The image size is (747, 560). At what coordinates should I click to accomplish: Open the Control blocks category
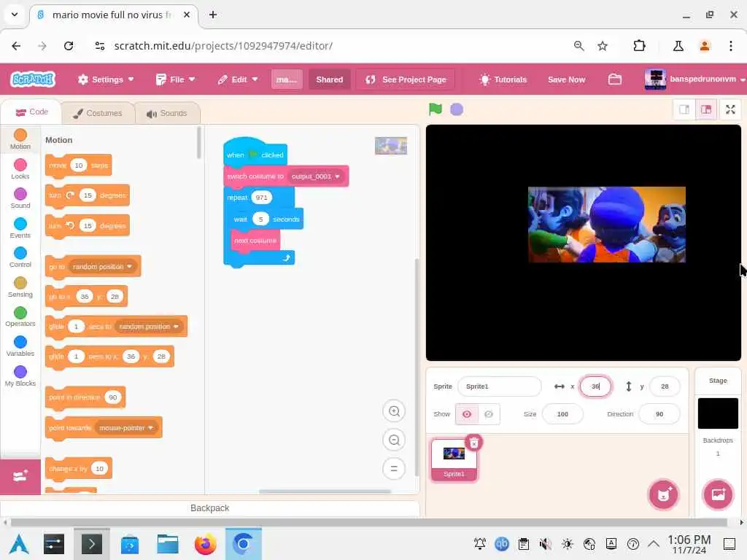20,257
